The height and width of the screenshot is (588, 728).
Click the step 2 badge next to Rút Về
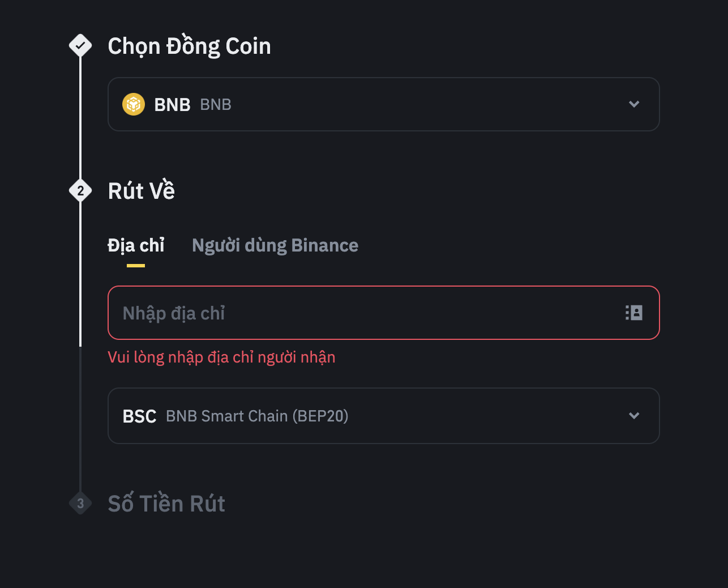click(80, 190)
